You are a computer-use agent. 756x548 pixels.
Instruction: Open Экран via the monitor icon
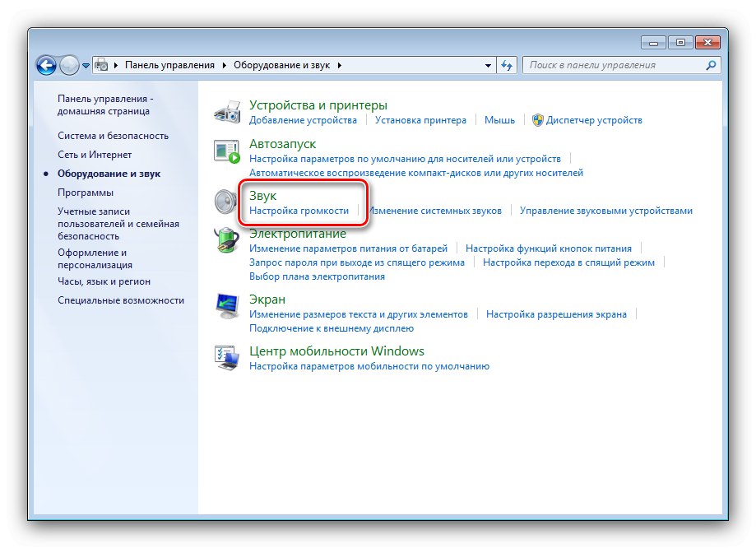coord(226,306)
